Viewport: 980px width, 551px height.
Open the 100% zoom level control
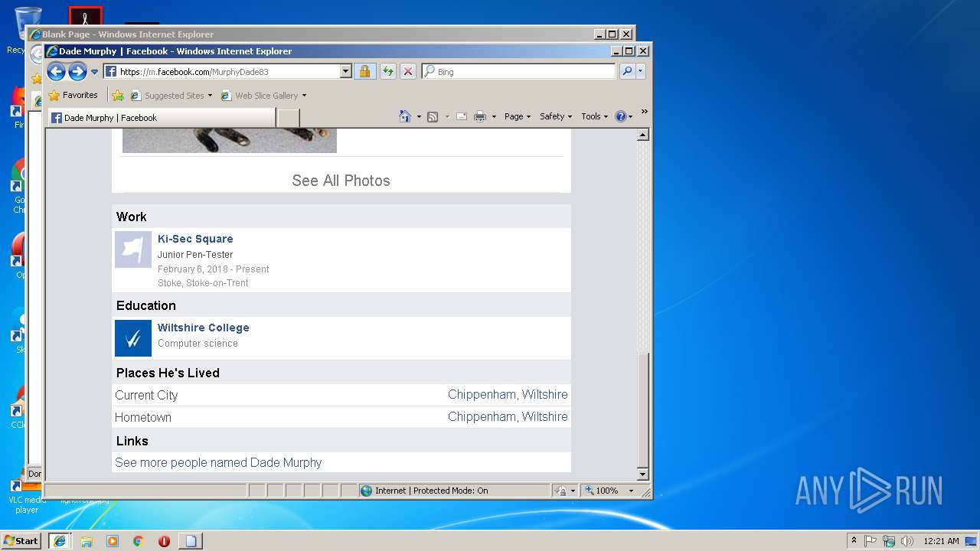pyautogui.click(x=609, y=491)
